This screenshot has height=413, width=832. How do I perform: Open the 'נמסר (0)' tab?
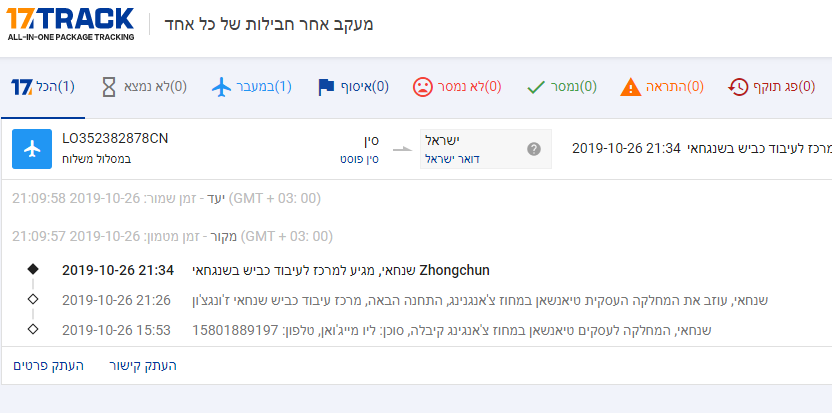point(561,87)
